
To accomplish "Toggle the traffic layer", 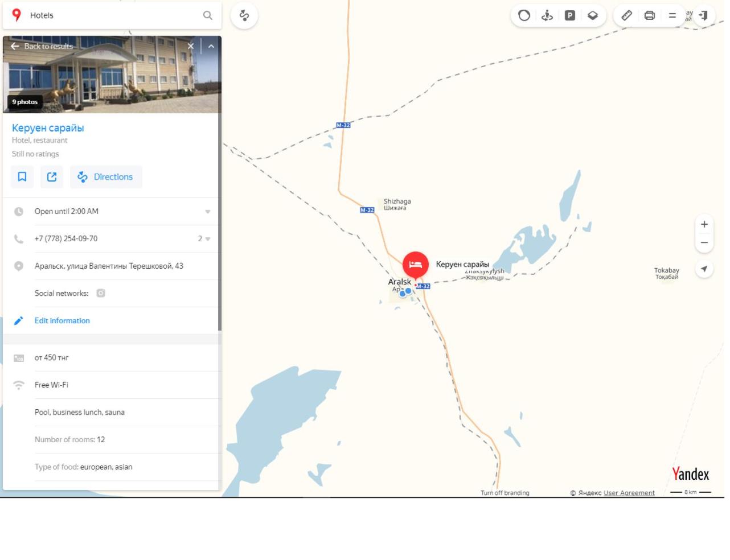I will click(x=524, y=15).
